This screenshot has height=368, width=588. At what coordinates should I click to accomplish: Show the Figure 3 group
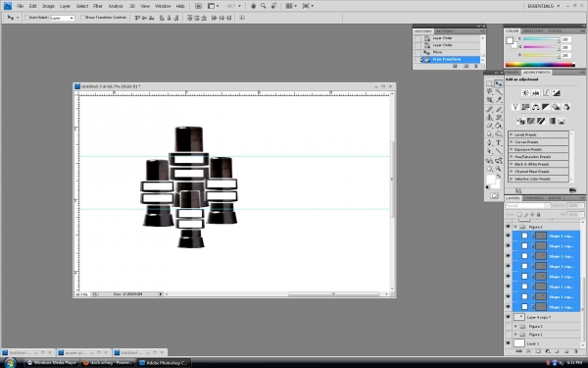pyautogui.click(x=508, y=327)
